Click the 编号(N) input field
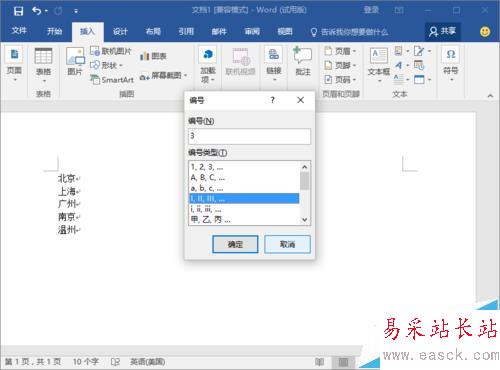The image size is (500, 370). click(249, 136)
